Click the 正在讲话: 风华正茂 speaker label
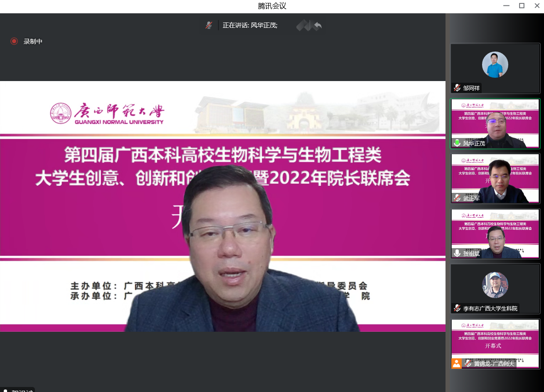544x392 pixels. [250, 25]
